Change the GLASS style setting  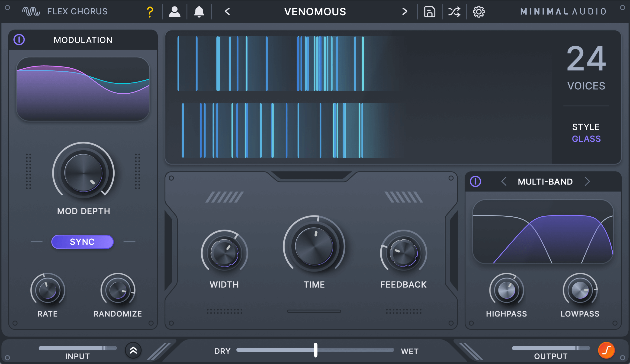(x=586, y=139)
